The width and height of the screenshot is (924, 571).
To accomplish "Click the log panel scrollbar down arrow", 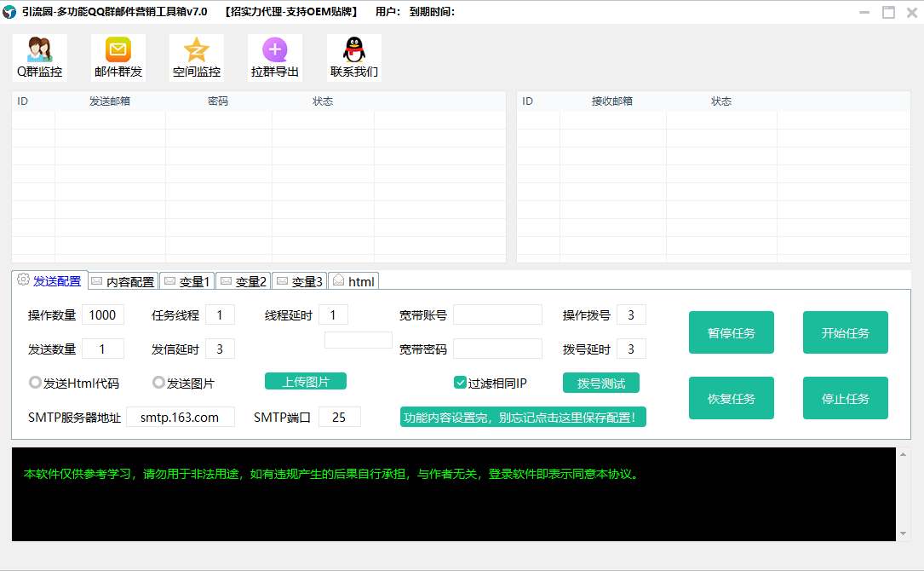I will click(x=904, y=534).
